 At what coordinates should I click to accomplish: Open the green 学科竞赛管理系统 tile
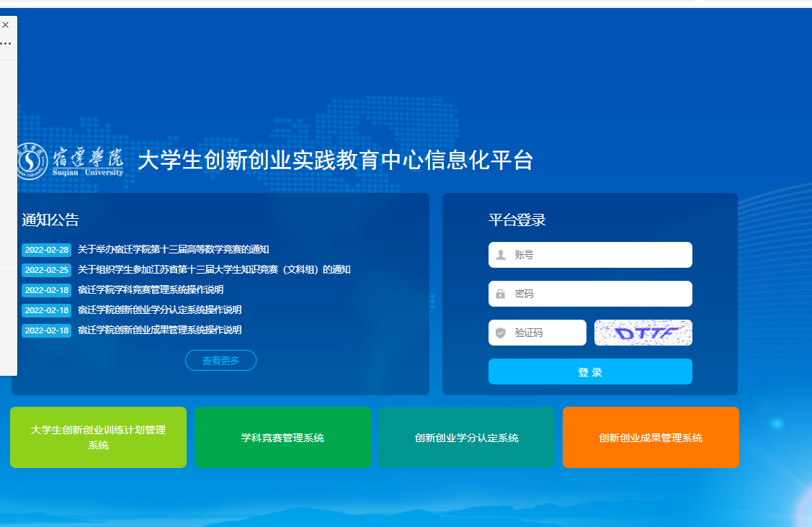tap(282, 438)
